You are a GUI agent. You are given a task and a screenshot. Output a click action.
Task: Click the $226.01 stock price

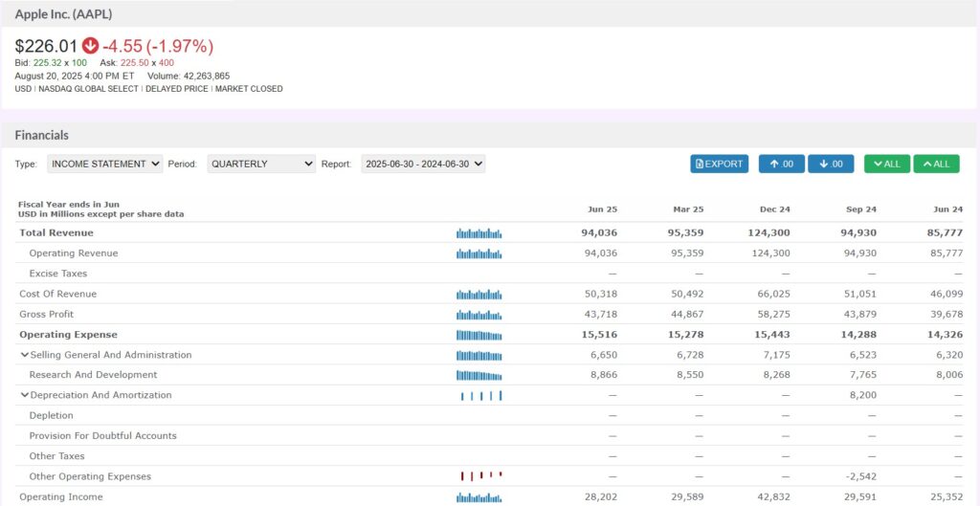(46, 46)
